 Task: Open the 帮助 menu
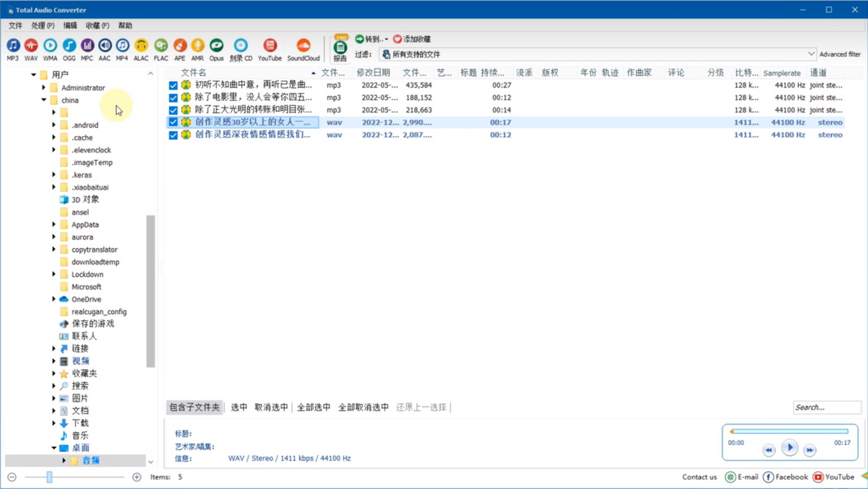(x=125, y=25)
